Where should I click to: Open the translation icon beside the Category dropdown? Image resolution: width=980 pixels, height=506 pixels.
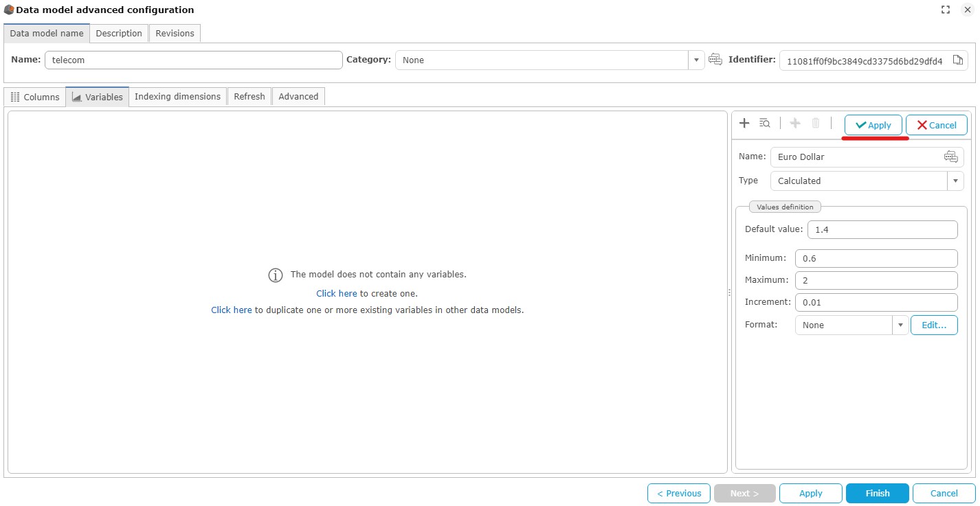tap(715, 60)
